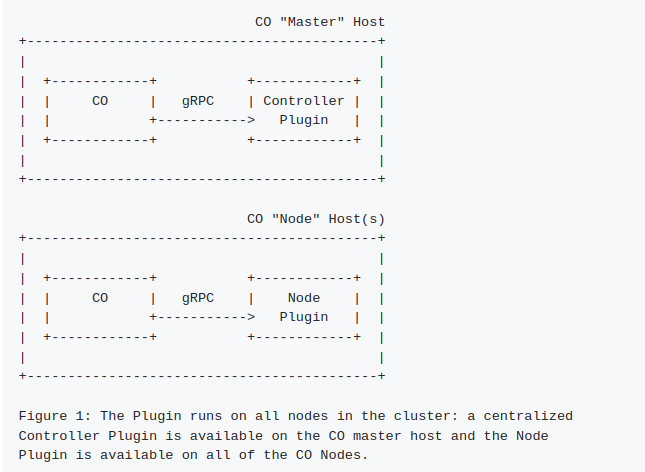Click the CO "Node" Host(s) heading
This screenshot has height=472, width=645.
315,218
